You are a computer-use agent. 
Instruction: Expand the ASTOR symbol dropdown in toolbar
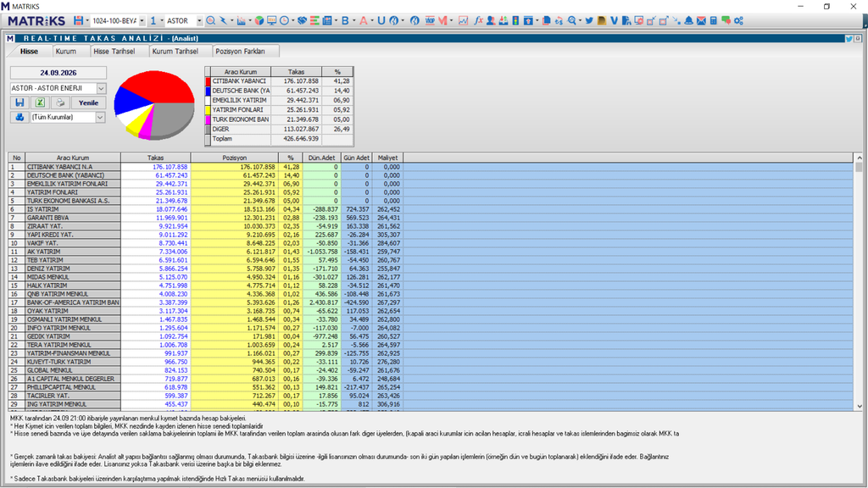199,20
